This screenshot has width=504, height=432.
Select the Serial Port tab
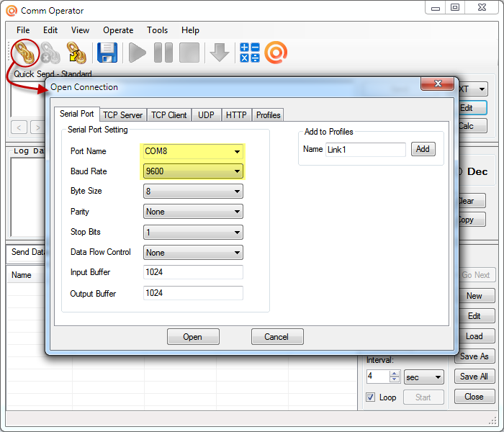pyautogui.click(x=77, y=114)
